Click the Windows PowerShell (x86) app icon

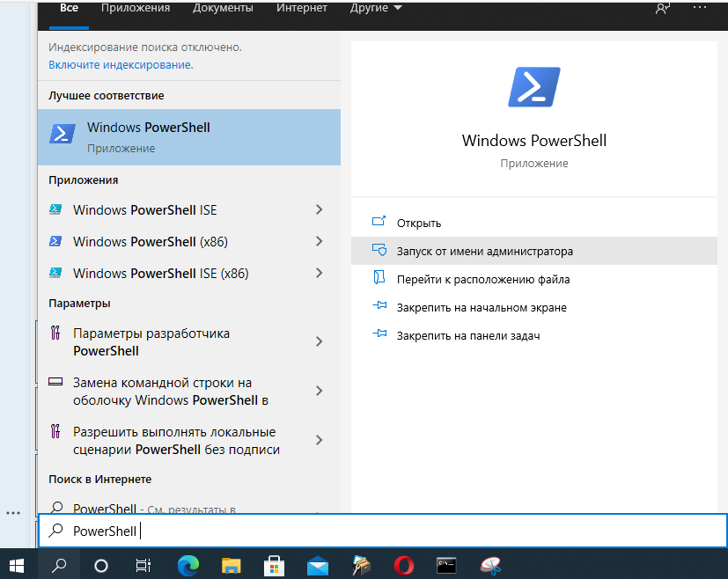[x=55, y=241]
